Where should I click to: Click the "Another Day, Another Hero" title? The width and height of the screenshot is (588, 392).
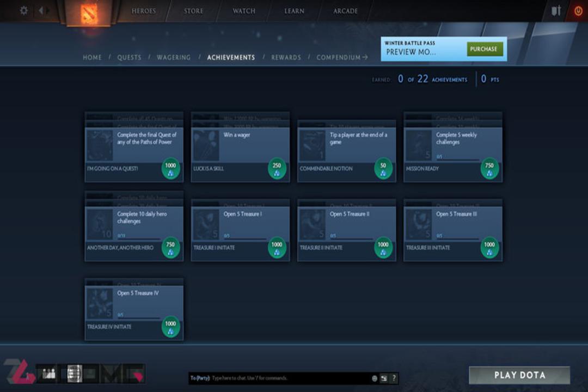[120, 248]
